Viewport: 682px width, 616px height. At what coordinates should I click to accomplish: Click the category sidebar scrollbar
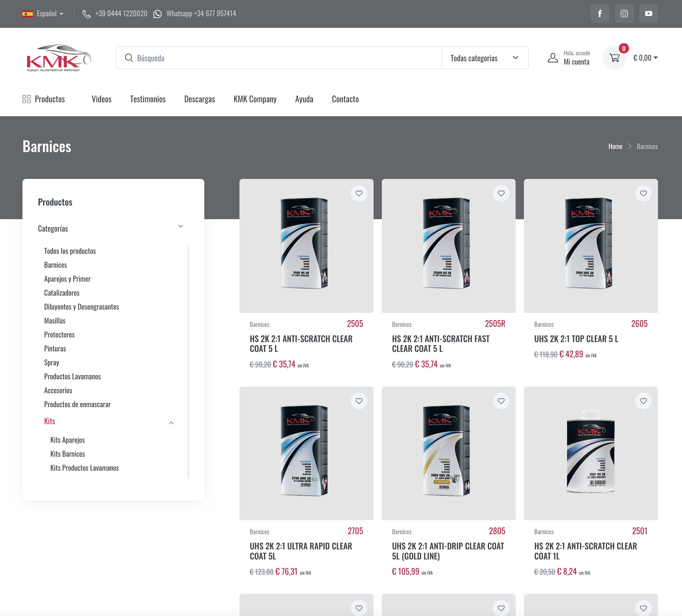coord(188,361)
